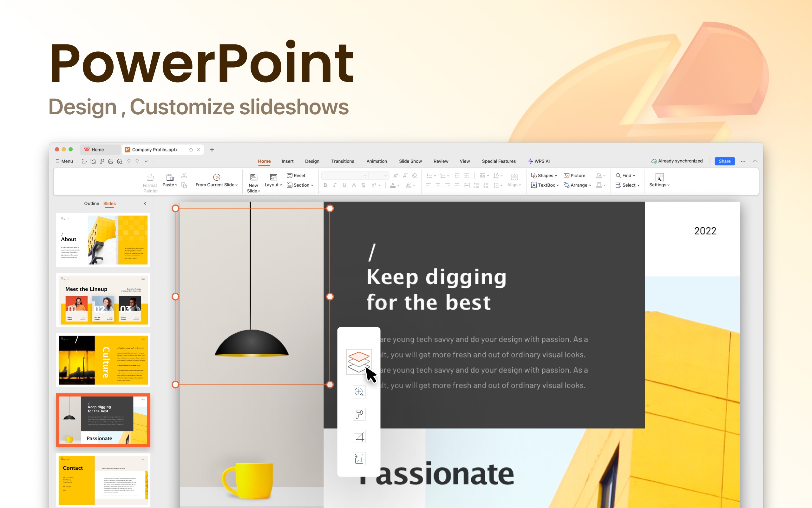812x508 pixels.
Task: Open the Layout dropdown
Action: click(x=273, y=181)
